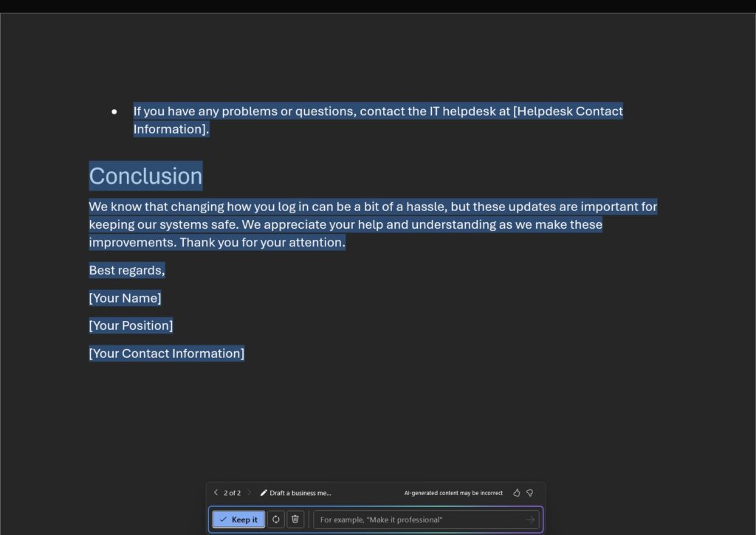Click the '[Your Contact Information]' placeholder

166,353
